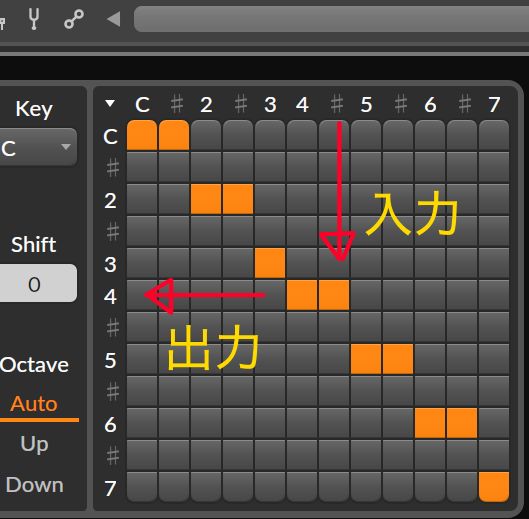Enable the grey cell at row 2 column C

click(x=142, y=199)
